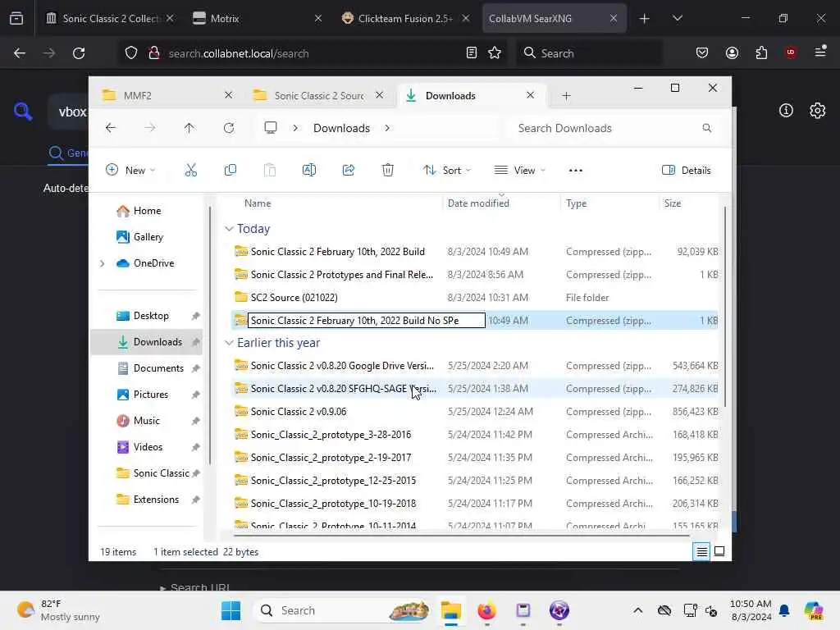
Task: Switch to the Motrix browser tab
Action: pos(258,18)
